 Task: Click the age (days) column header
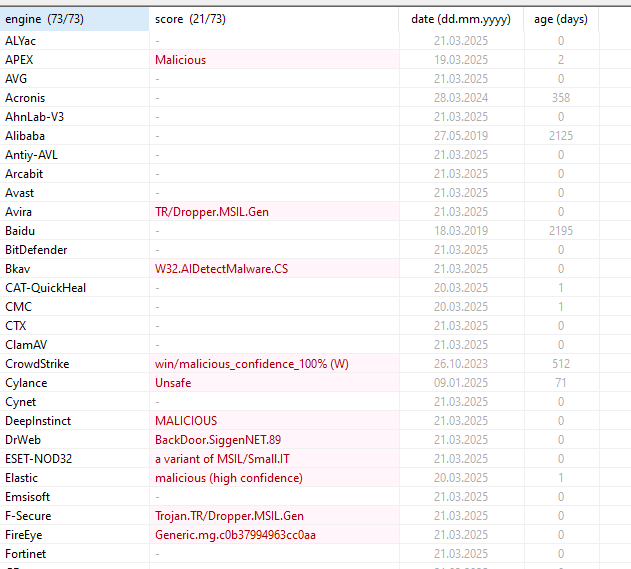tap(561, 19)
